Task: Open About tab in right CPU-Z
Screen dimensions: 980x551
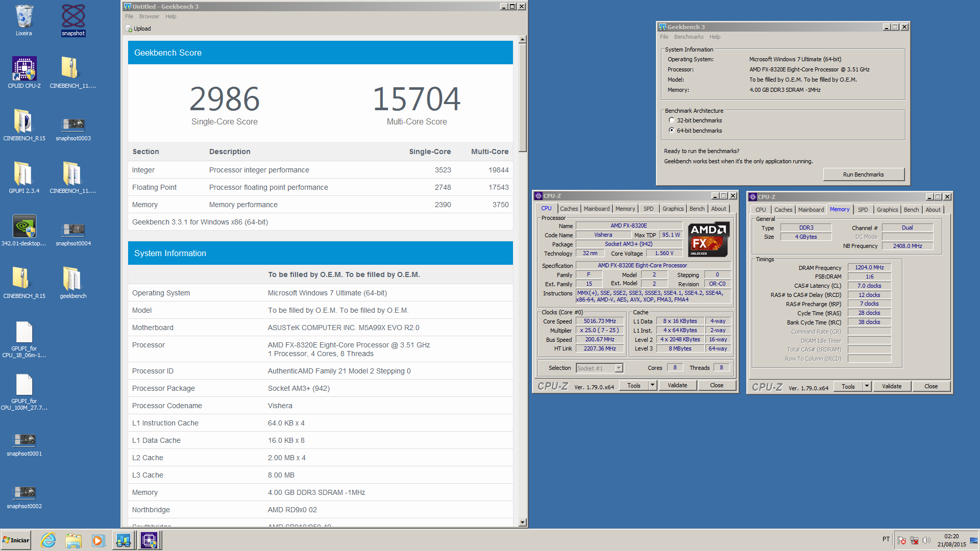Action: pos(933,210)
